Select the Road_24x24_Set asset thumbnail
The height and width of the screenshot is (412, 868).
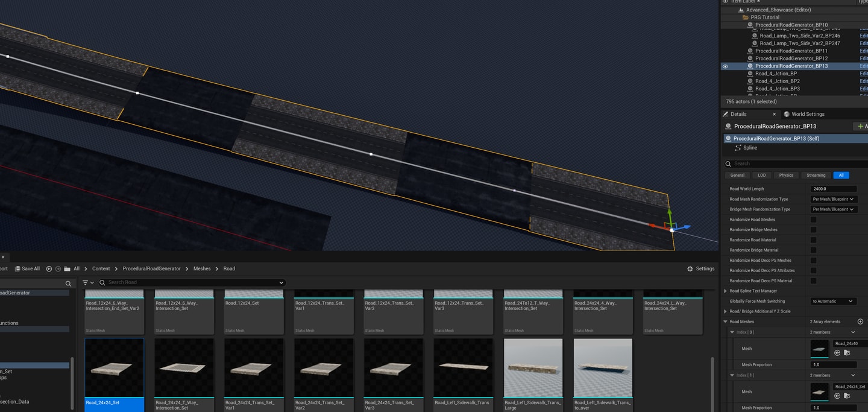(x=115, y=367)
